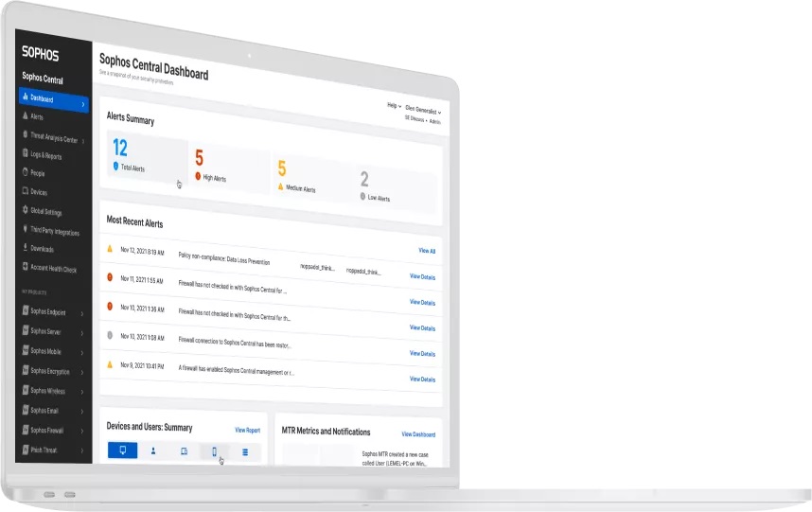Viewport: 812px width, 512px height.
Task: Open Account Health Check
Action: point(53,270)
